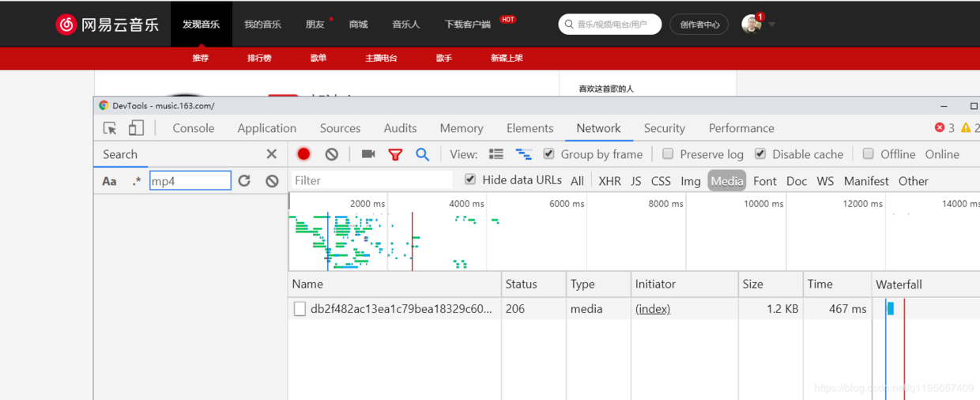Click the red error count indicator
The height and width of the screenshot is (400, 980).
click(944, 128)
